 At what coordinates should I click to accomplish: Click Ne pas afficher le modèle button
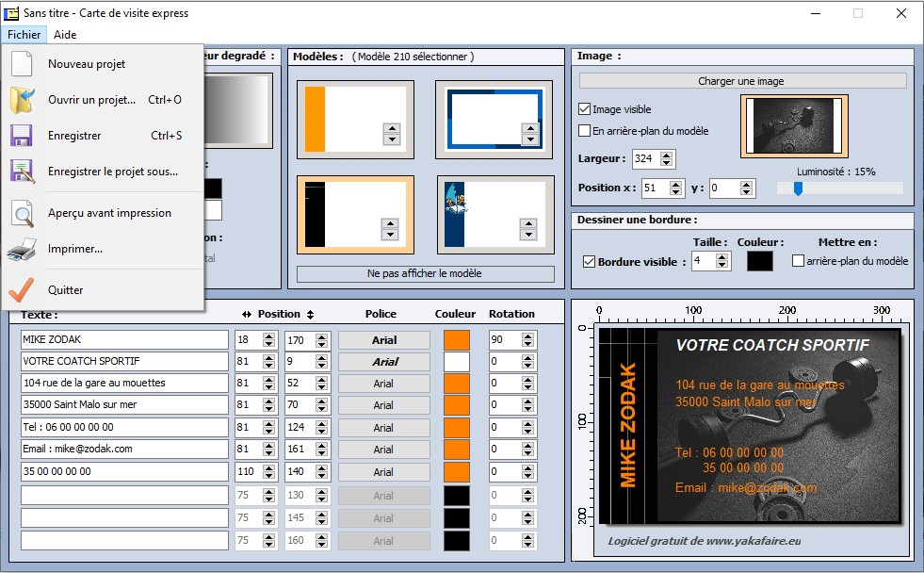425,273
